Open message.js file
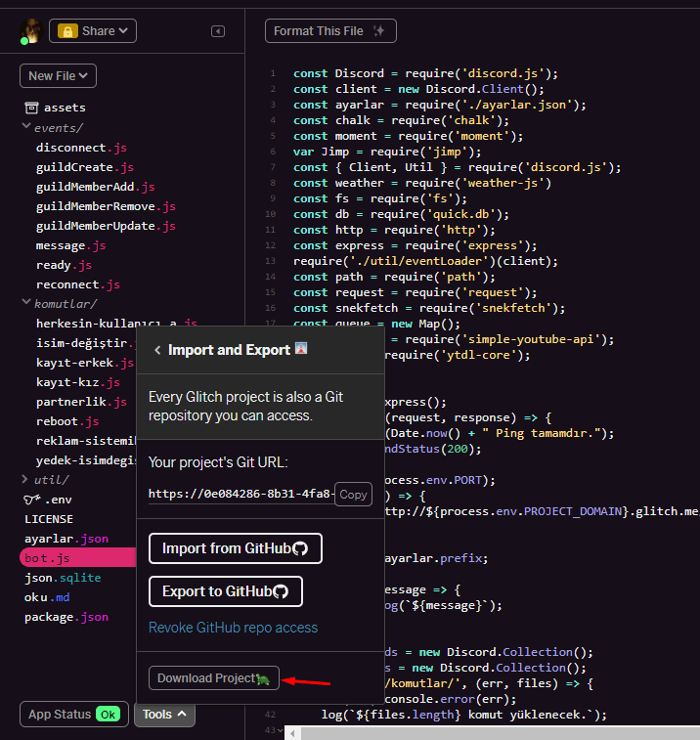This screenshot has height=740, width=700. pos(70,245)
